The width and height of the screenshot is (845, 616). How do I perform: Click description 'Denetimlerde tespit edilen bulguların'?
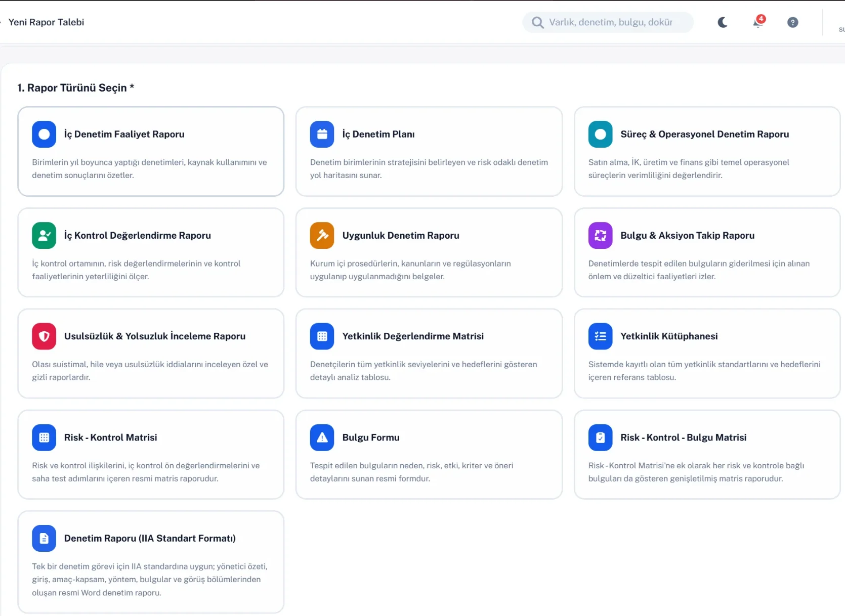click(x=699, y=270)
